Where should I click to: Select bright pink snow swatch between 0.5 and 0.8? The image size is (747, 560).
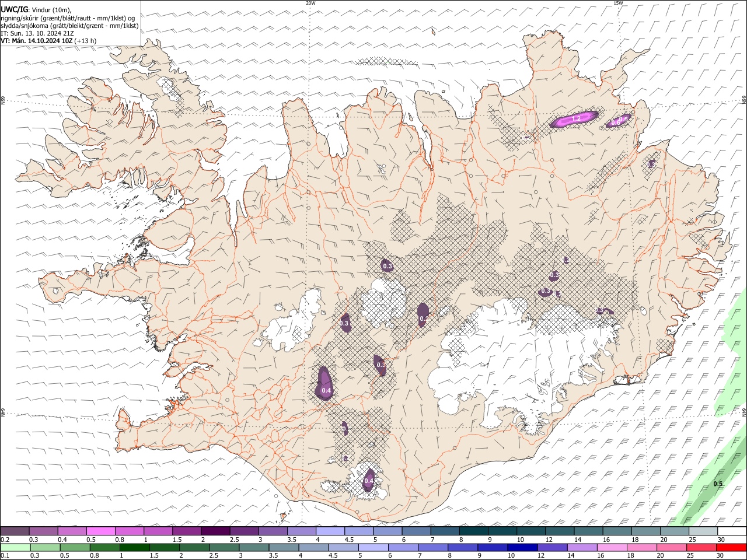pyautogui.click(x=101, y=531)
